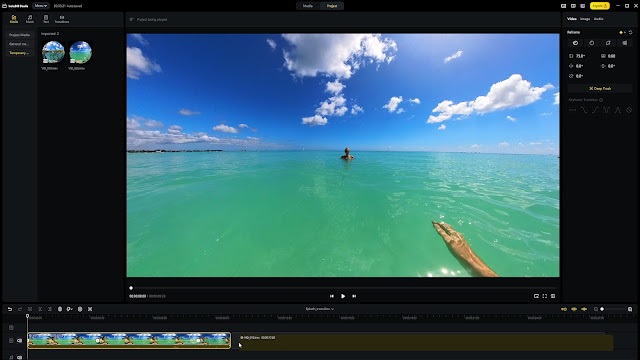Play the project preview
The height and width of the screenshot is (360, 640).
click(343, 296)
